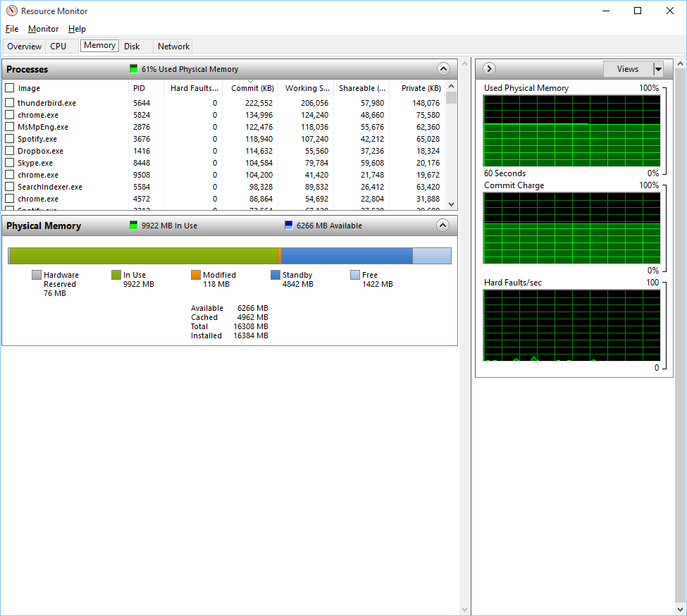Check the chrome.exe PID 5824 checkbox
This screenshot has width=687, height=616.
10,114
